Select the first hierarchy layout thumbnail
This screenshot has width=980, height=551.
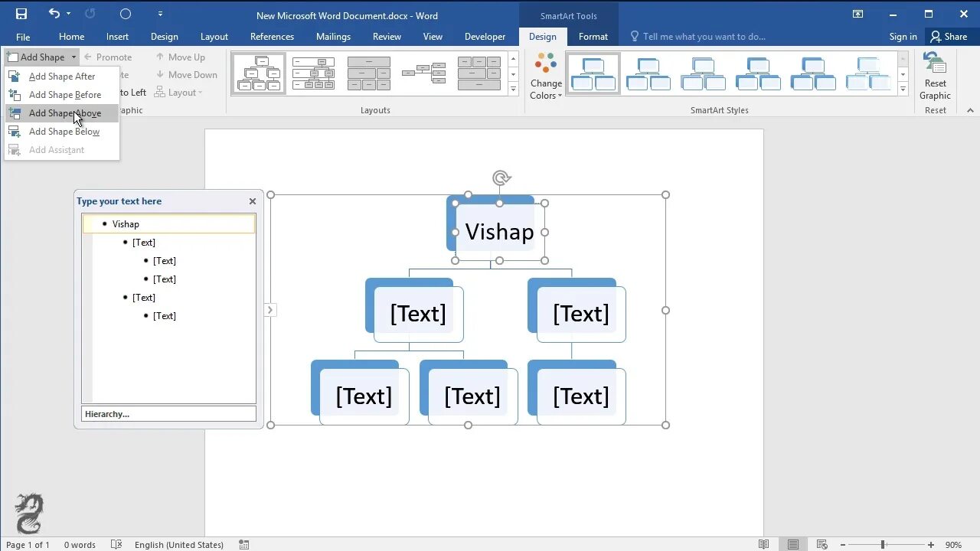coord(259,73)
